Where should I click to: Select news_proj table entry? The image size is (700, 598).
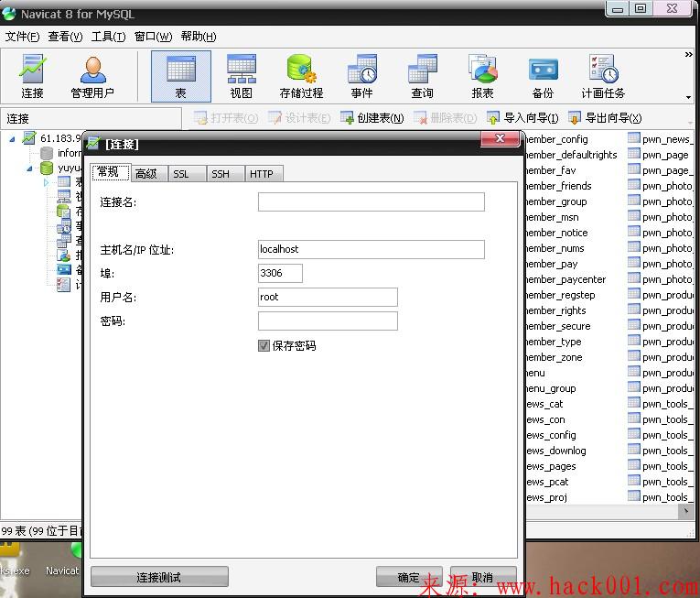point(547,497)
